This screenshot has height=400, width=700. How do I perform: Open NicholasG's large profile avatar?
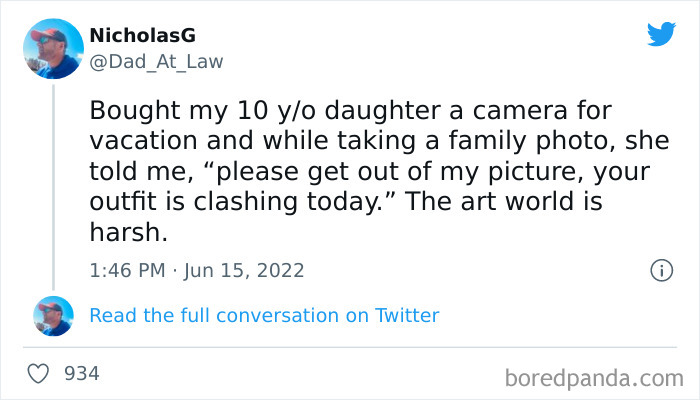point(53,49)
